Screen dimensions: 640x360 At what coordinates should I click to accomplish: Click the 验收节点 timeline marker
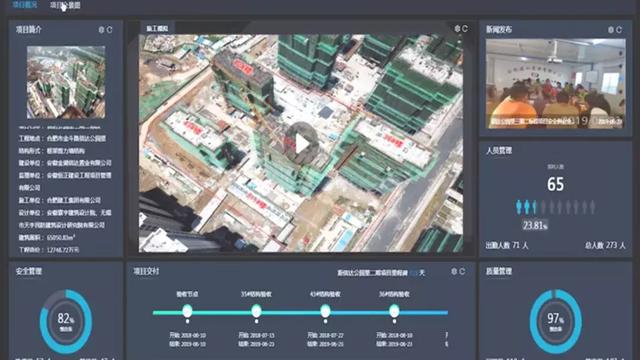[187, 311]
